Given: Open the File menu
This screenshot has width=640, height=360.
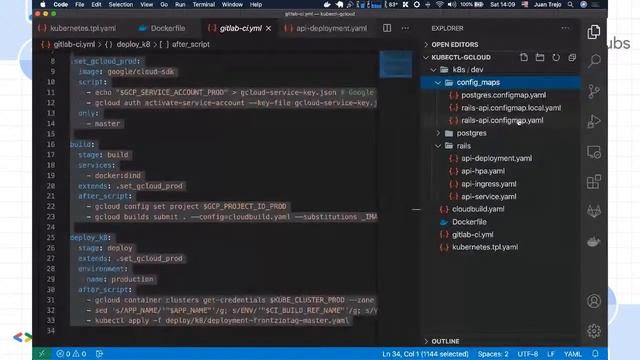Looking at the screenshot, I should point(80,4).
